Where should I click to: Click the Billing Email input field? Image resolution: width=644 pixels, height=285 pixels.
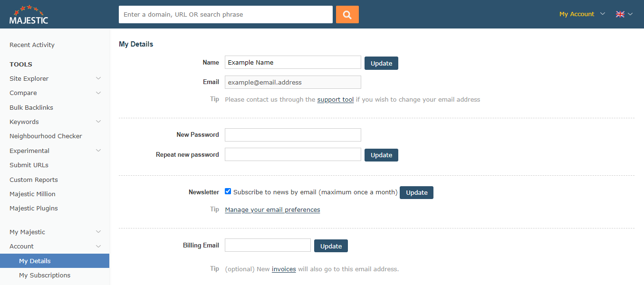pos(267,245)
